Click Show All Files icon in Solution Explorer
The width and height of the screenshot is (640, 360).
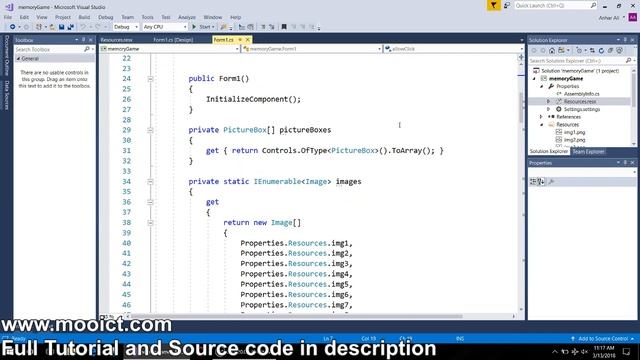(620, 51)
